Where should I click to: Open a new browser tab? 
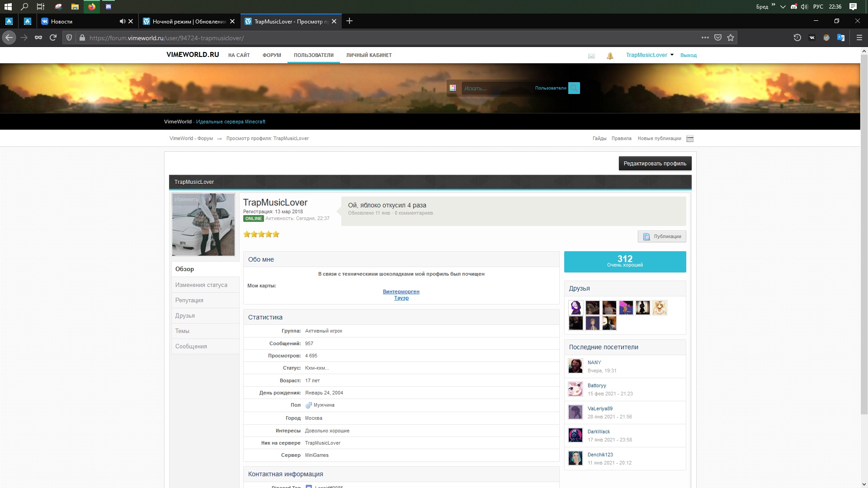click(x=349, y=21)
